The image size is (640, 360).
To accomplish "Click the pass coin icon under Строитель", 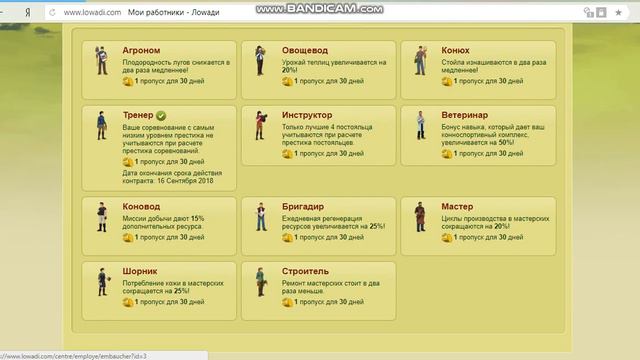I will (287, 302).
